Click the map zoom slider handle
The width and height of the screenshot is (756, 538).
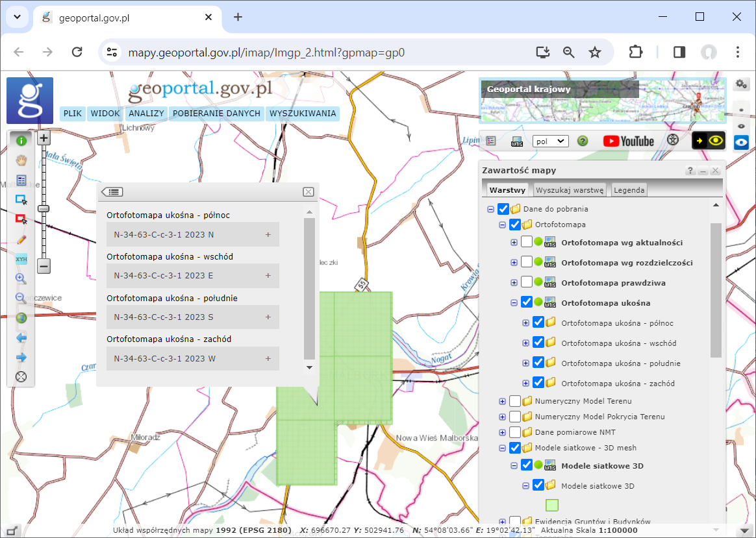[x=44, y=208]
